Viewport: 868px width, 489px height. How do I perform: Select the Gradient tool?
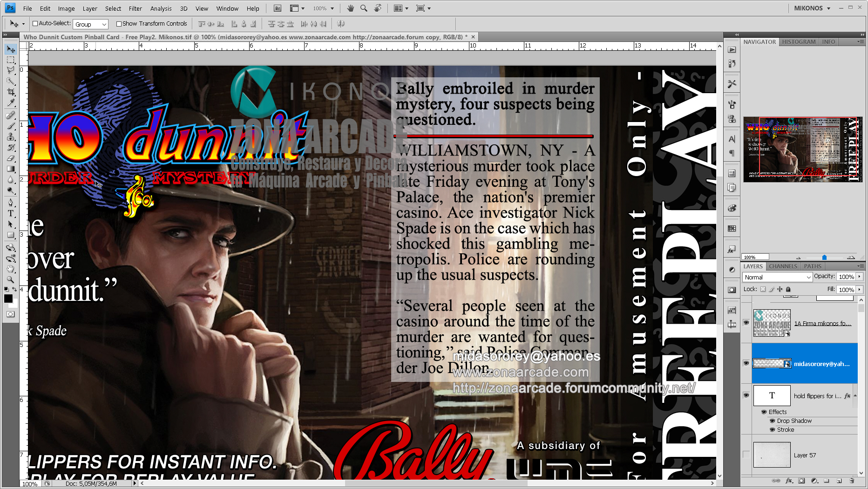point(11,169)
